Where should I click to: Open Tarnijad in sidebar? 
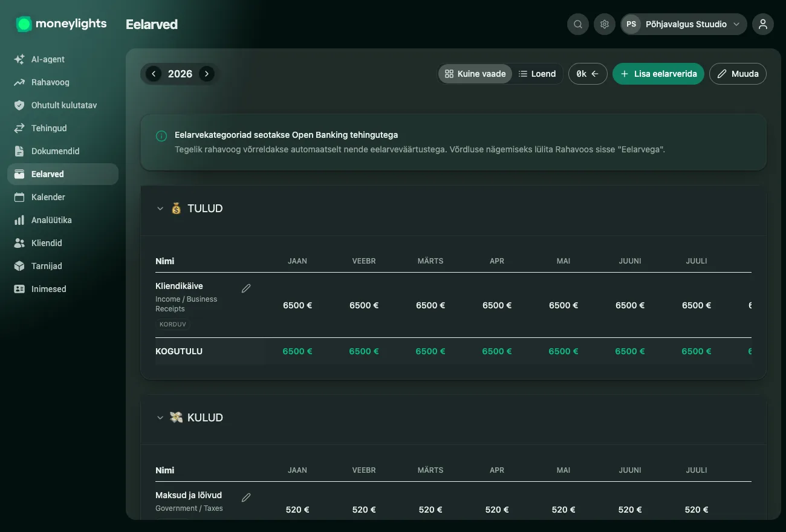pos(63,266)
